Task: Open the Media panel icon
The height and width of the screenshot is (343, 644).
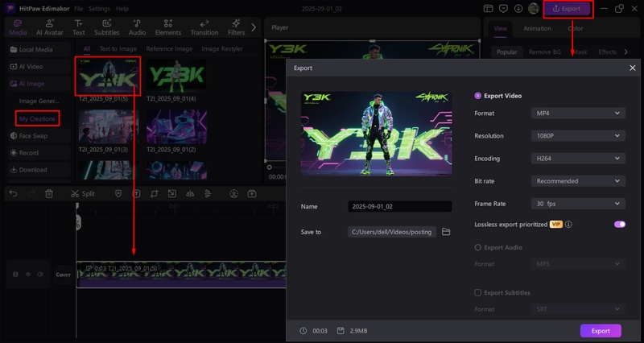Action: (x=18, y=27)
